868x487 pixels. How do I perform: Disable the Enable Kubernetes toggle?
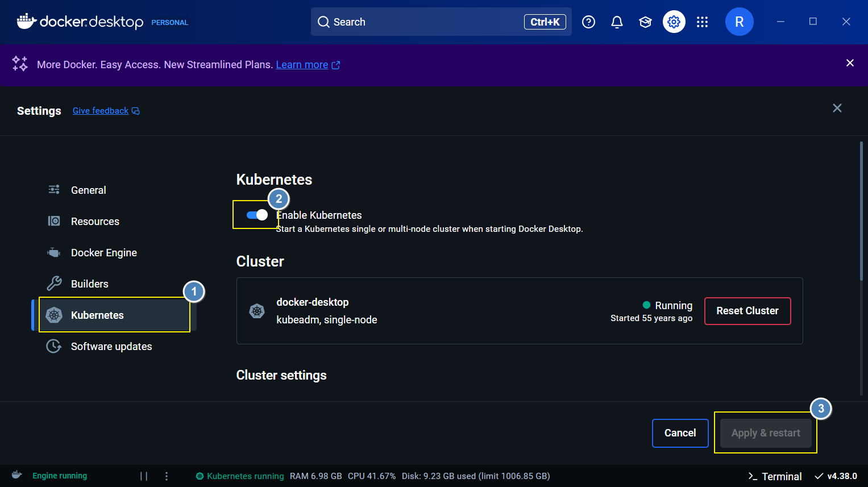[x=257, y=215]
